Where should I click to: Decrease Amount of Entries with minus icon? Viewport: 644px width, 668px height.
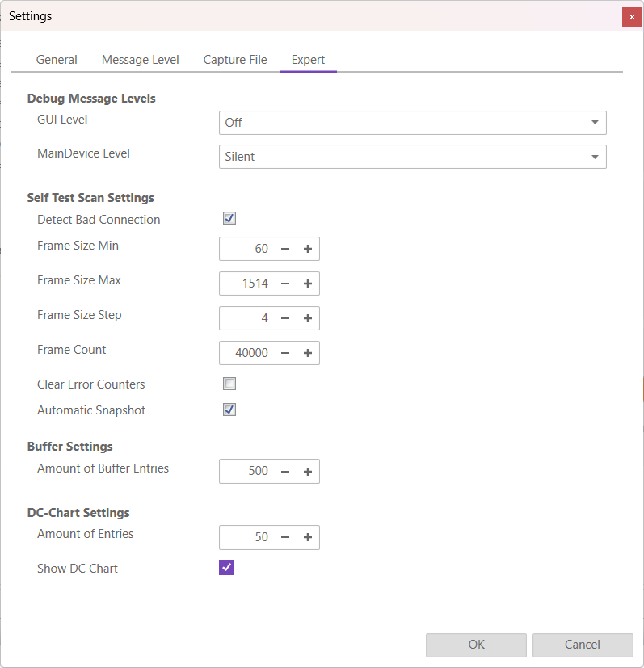286,536
